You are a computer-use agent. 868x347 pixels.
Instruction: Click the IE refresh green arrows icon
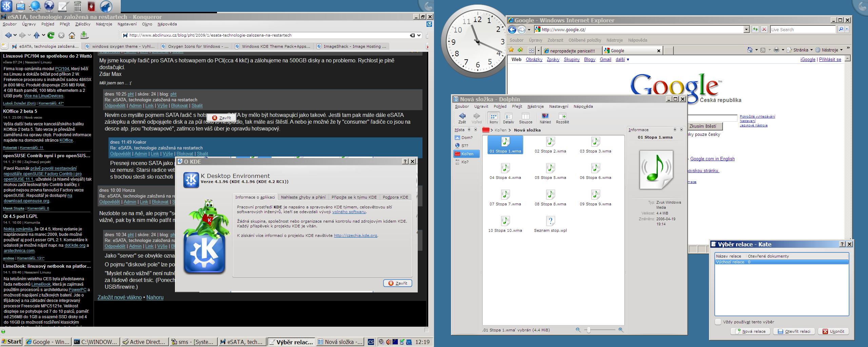(x=755, y=29)
